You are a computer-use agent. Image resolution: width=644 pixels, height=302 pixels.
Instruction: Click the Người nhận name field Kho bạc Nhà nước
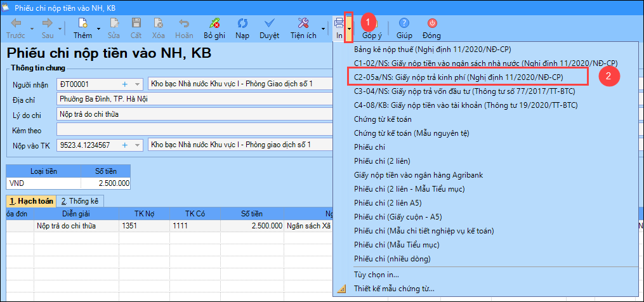(x=239, y=84)
